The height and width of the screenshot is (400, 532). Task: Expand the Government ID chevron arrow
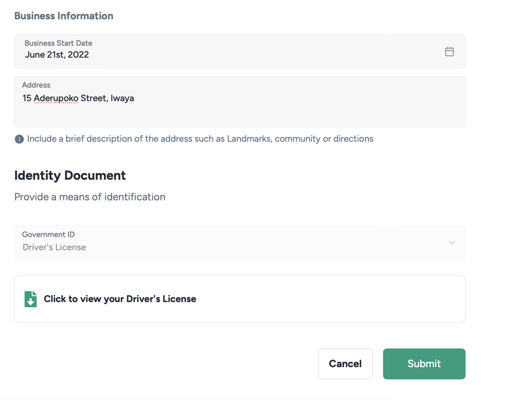coord(452,243)
